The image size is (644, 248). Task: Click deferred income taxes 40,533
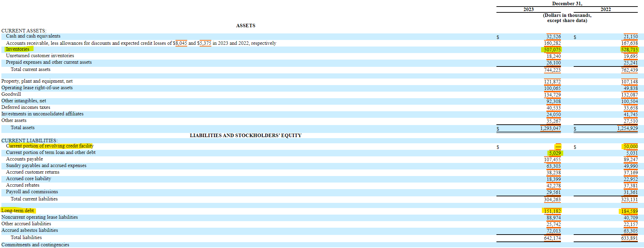click(x=553, y=108)
